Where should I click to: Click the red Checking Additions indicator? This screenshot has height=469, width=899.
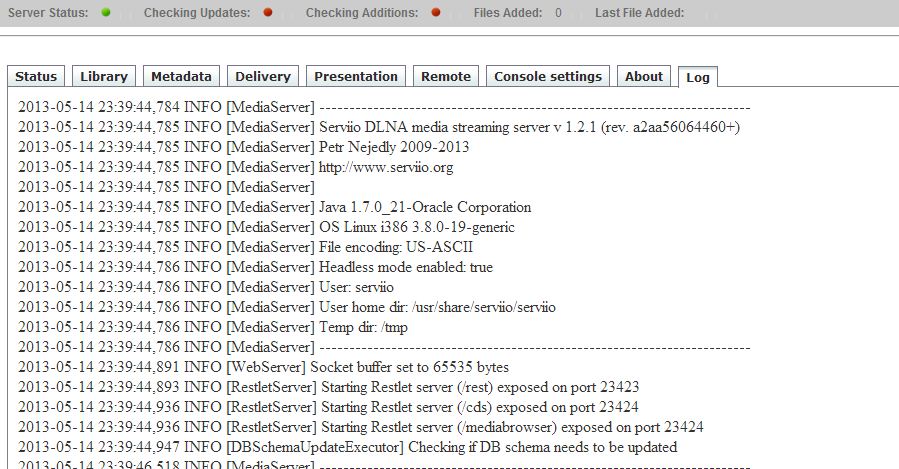click(436, 13)
